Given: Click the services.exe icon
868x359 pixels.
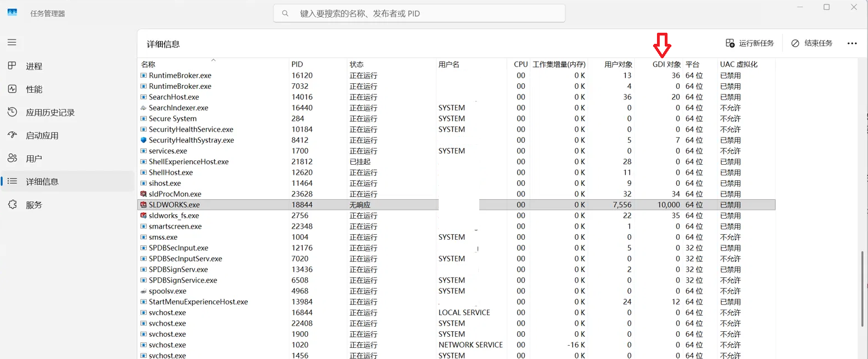Looking at the screenshot, I should (x=143, y=151).
